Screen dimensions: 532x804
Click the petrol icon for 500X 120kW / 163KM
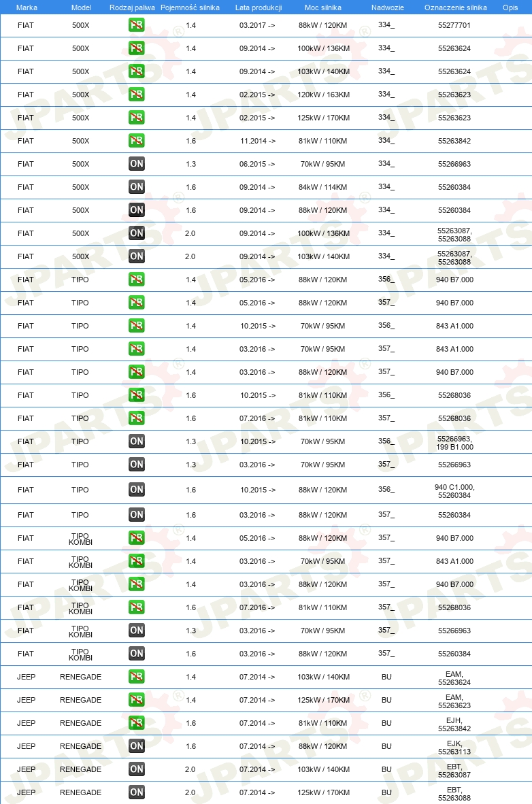click(137, 95)
